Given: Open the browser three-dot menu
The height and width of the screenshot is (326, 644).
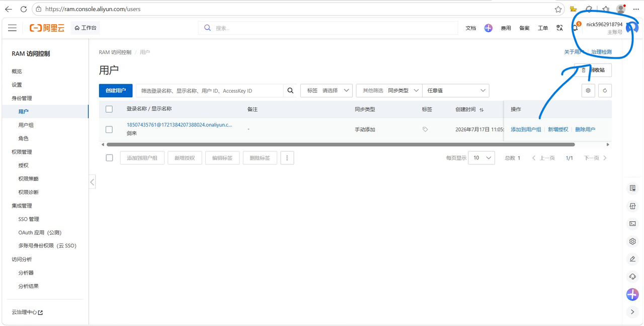Looking at the screenshot, I should pyautogui.click(x=636, y=9).
